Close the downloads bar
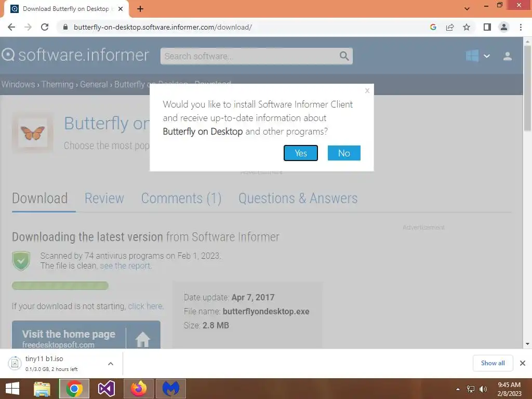 pyautogui.click(x=523, y=363)
